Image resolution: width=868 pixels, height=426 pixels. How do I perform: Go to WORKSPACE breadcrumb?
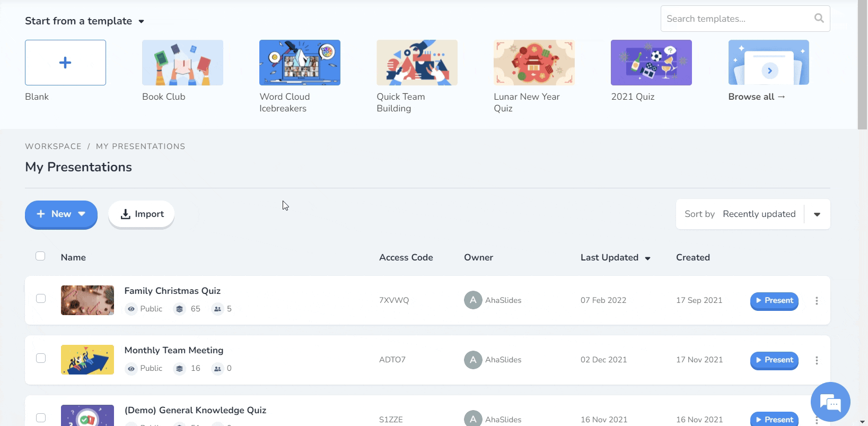(x=53, y=146)
